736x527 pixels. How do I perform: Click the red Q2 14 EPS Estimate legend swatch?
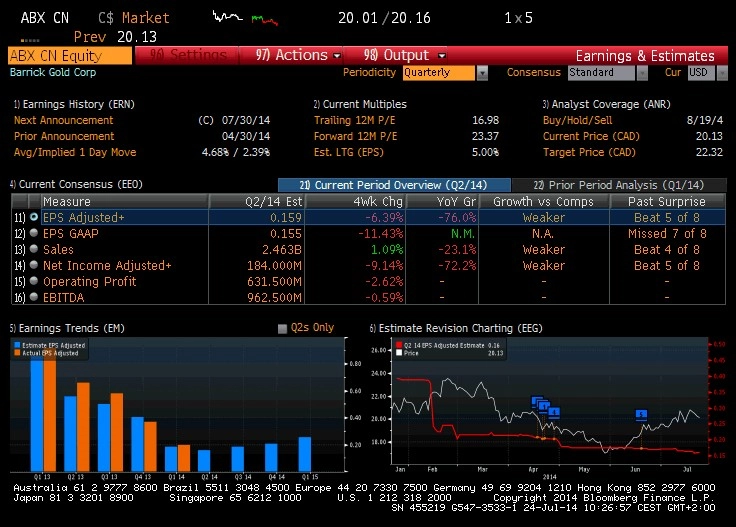(399, 345)
